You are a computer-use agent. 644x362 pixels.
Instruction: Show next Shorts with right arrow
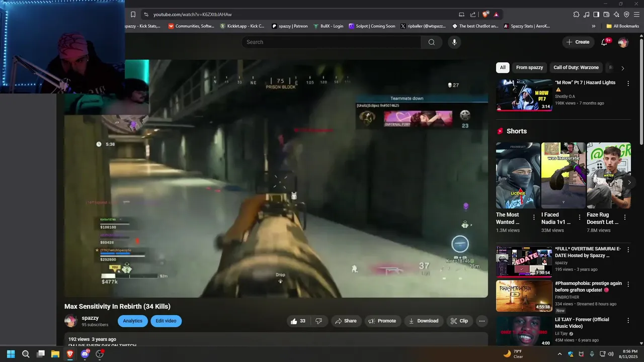(x=629, y=183)
